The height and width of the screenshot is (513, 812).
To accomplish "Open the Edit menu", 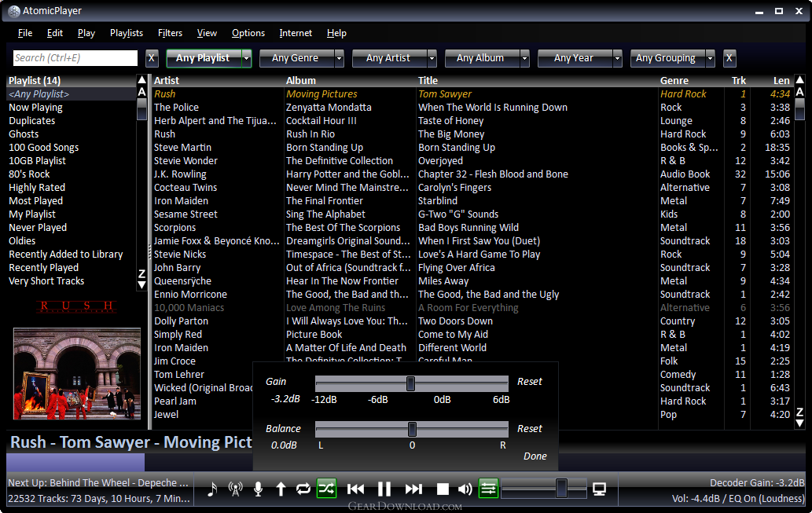I will tap(55, 33).
